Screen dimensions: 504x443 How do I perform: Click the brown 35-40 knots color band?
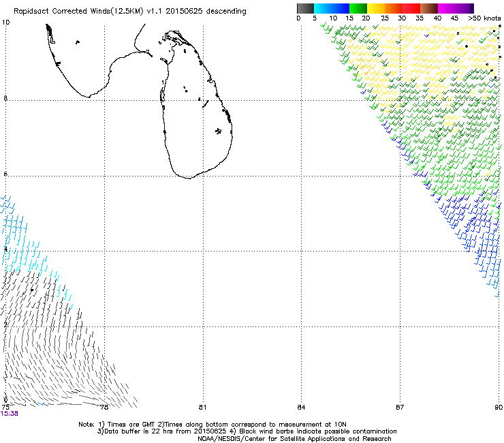[429, 8]
